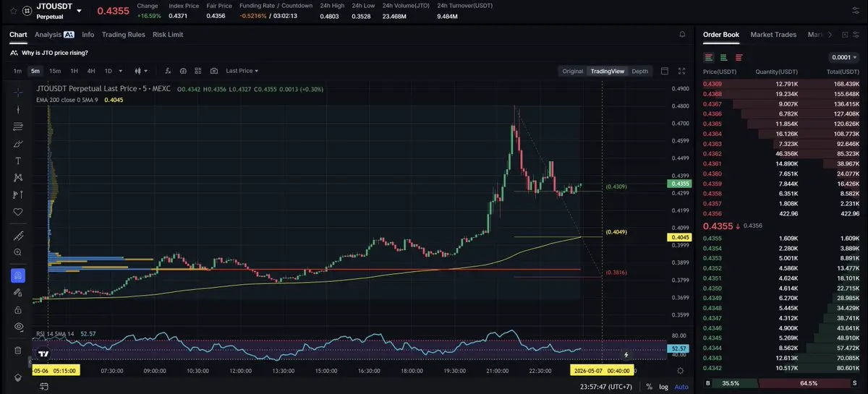This screenshot has height=394, width=868.
Task: Open the Trading Rules tab
Action: coord(124,34)
